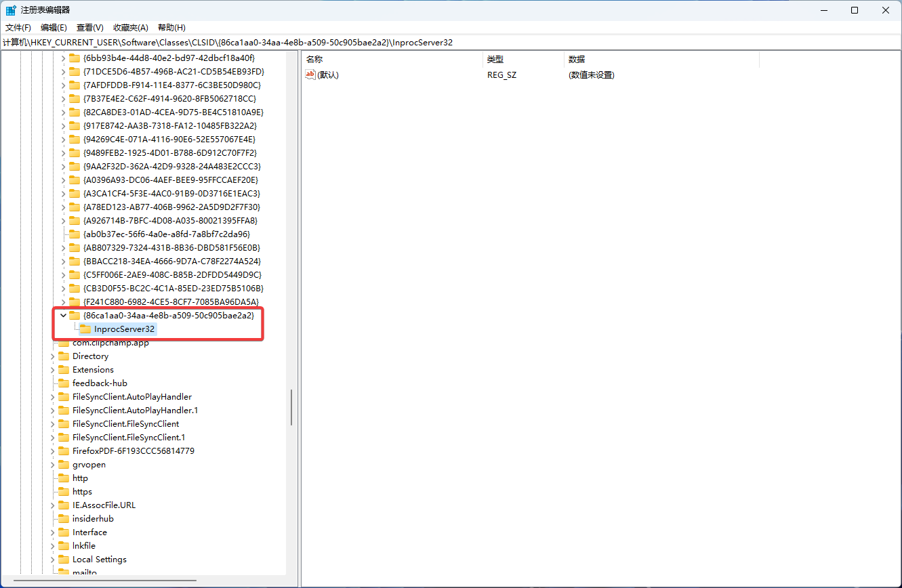The image size is (902, 588).
Task: Click the tree pane horizontal scrollbar thumb
Action: [x=105, y=581]
